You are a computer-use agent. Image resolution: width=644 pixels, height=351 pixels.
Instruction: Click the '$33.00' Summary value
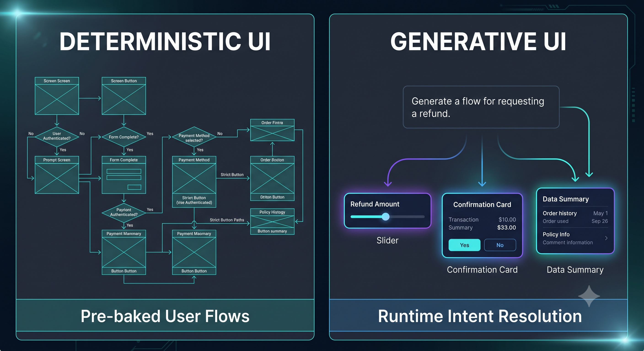point(507,227)
